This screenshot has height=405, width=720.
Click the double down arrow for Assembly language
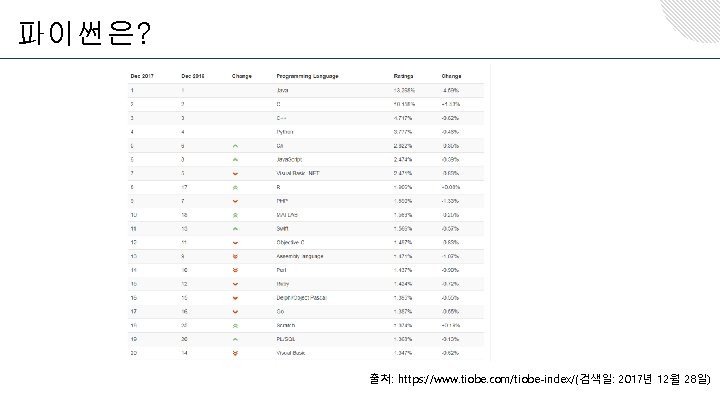(235, 256)
